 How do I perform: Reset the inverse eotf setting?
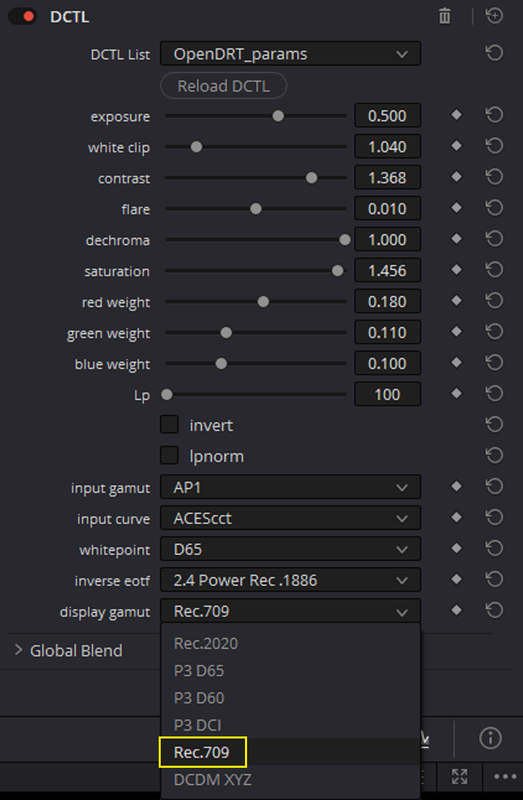[494, 580]
